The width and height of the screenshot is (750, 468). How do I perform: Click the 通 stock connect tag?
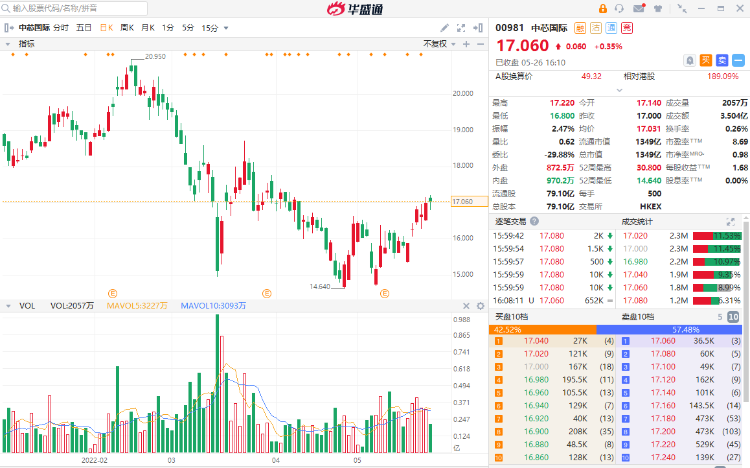(611, 28)
